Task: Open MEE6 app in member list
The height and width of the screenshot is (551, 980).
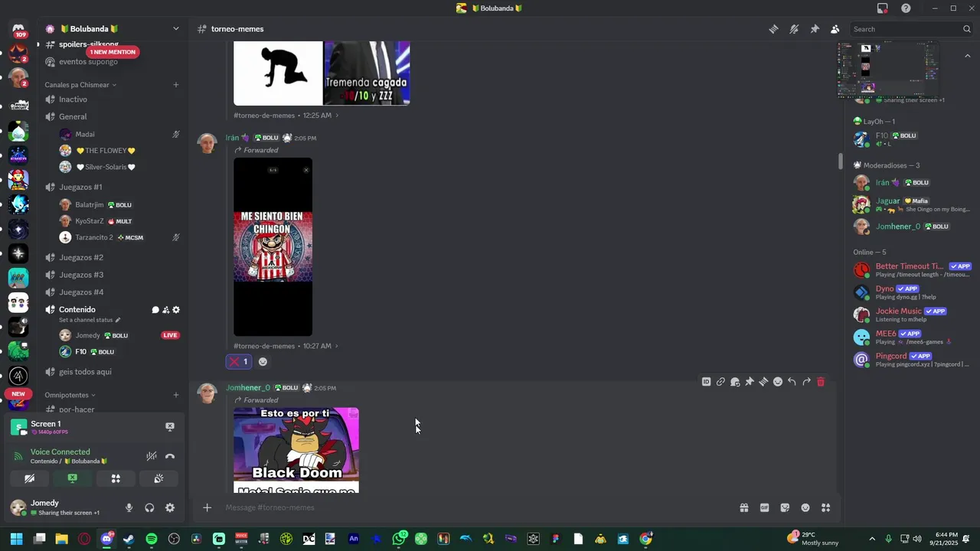Action: [911, 337]
